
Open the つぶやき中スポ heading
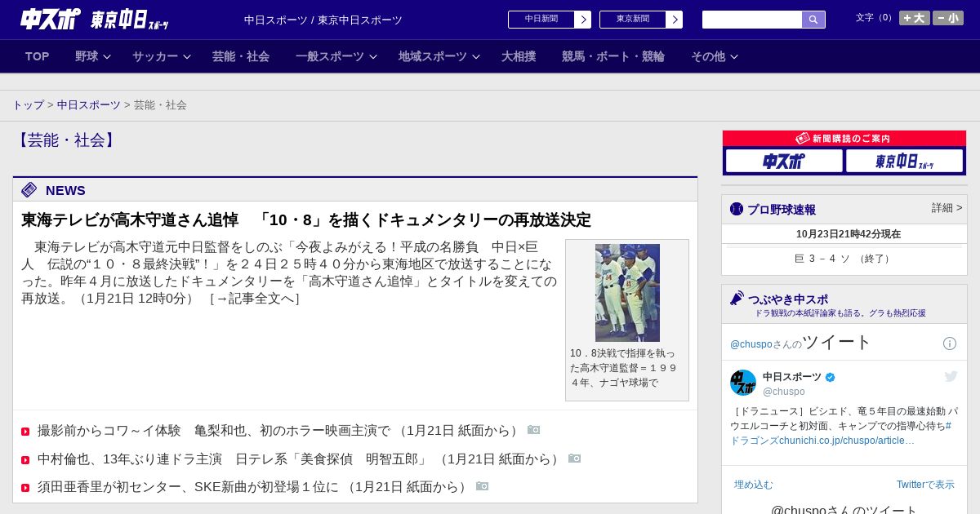(x=788, y=299)
